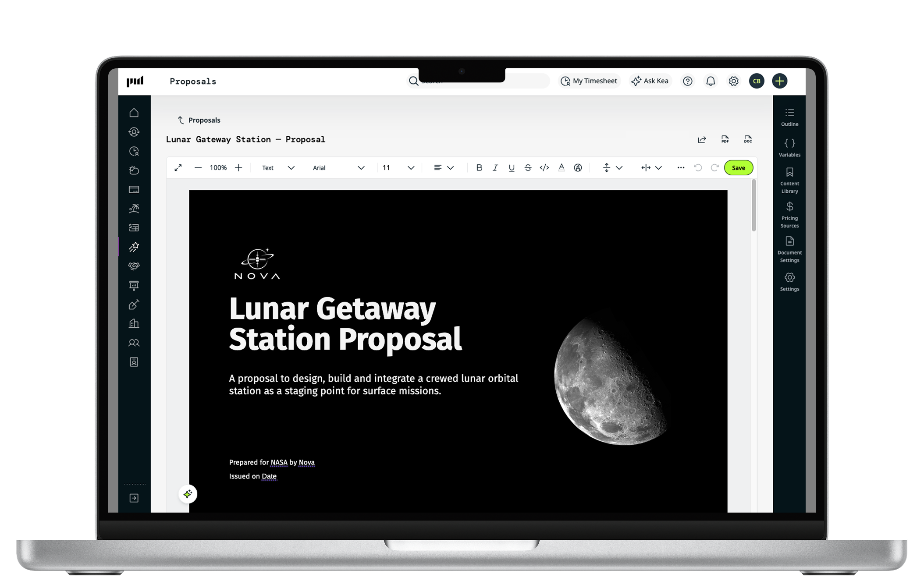Go back to Proposals link
The image size is (924, 581).
click(x=199, y=120)
